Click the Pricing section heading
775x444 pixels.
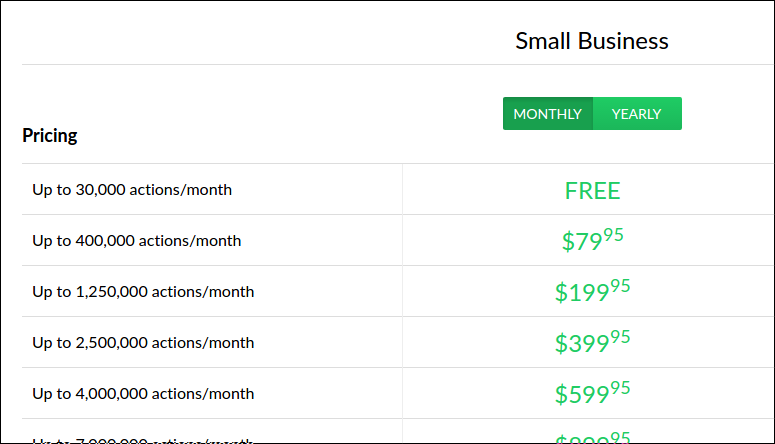coord(49,135)
